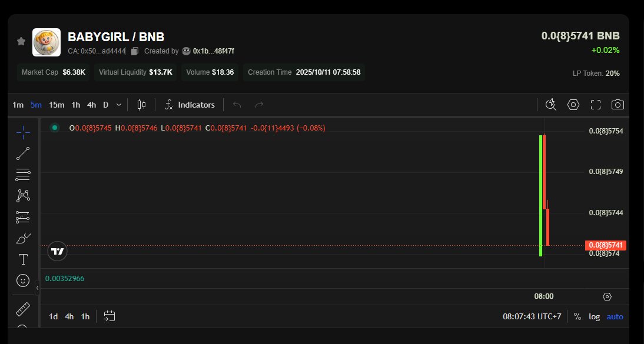Switch to 15m timeframe
This screenshot has height=344, width=644.
pos(57,105)
